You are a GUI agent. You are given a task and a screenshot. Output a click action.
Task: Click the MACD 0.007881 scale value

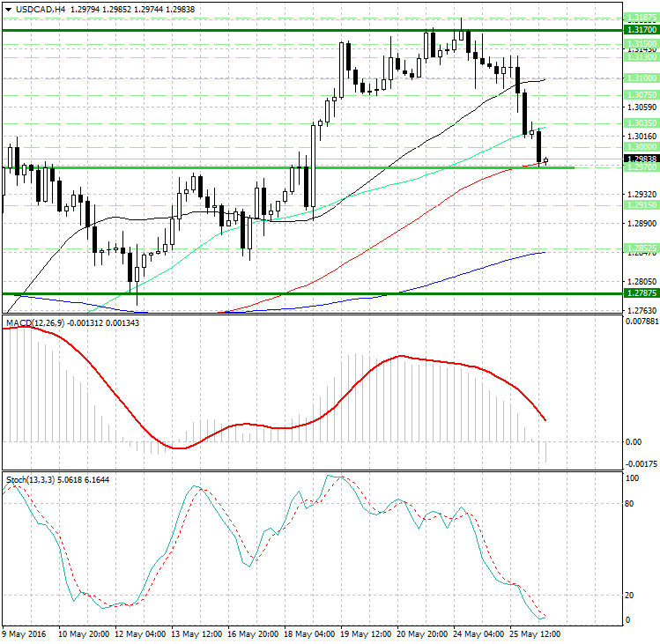coord(639,322)
